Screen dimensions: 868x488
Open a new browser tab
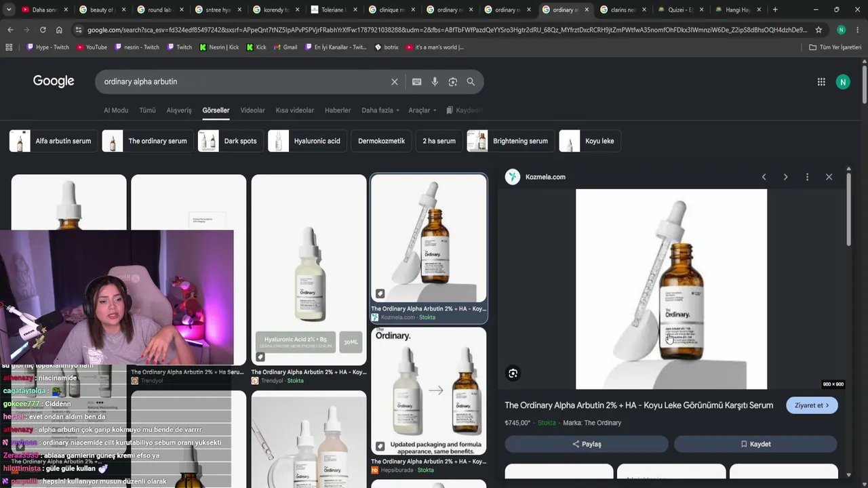coord(775,9)
